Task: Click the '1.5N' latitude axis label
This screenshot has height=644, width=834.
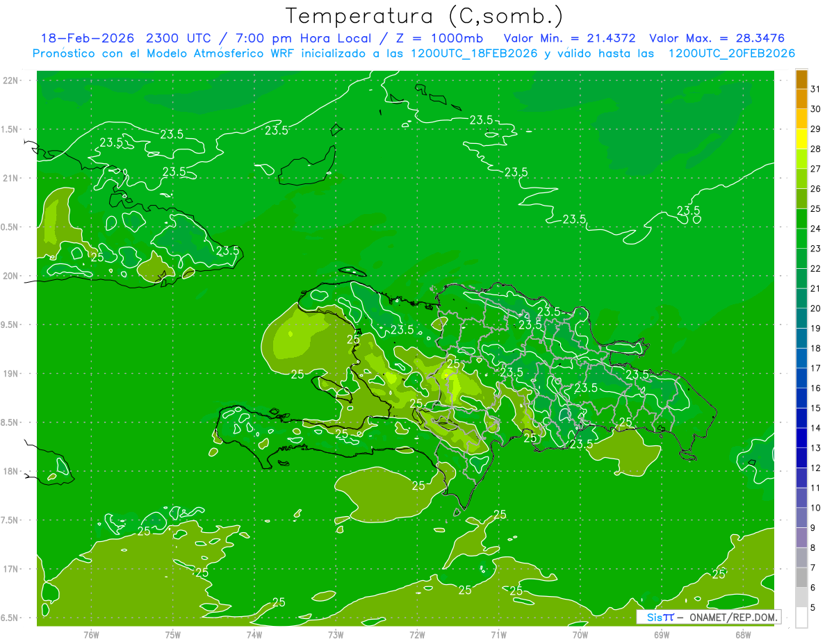Action: click(10, 129)
